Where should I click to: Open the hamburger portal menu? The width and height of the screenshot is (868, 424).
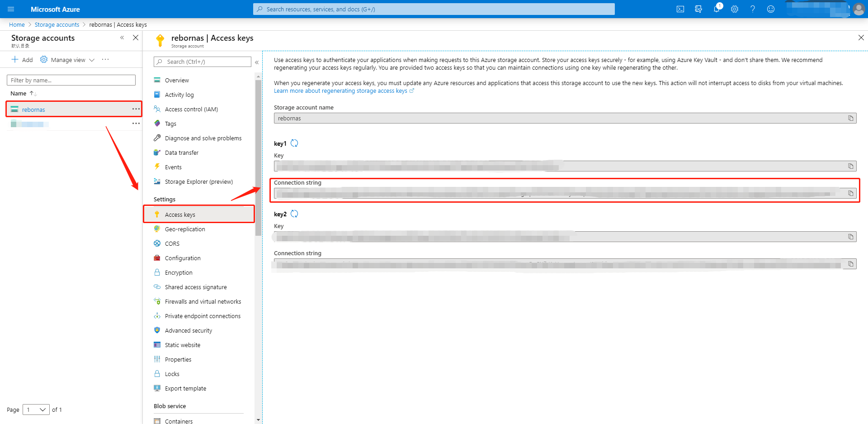coord(11,9)
